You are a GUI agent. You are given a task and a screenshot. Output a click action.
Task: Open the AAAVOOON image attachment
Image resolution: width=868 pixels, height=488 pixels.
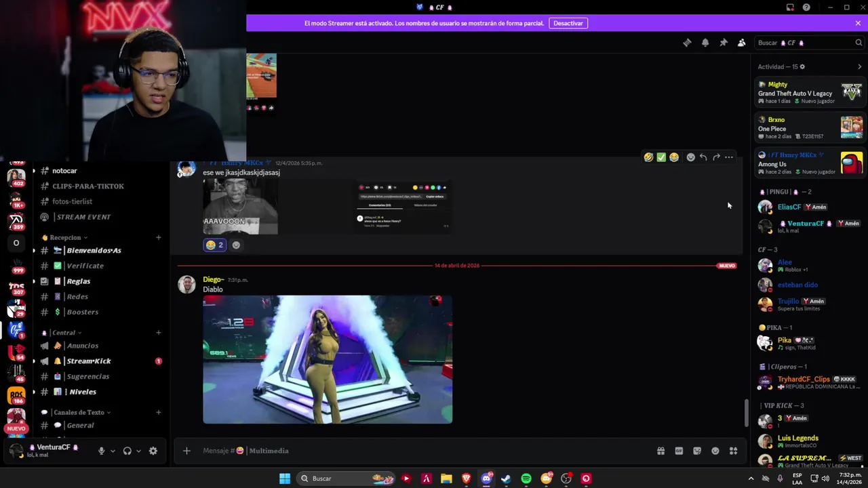coord(240,207)
